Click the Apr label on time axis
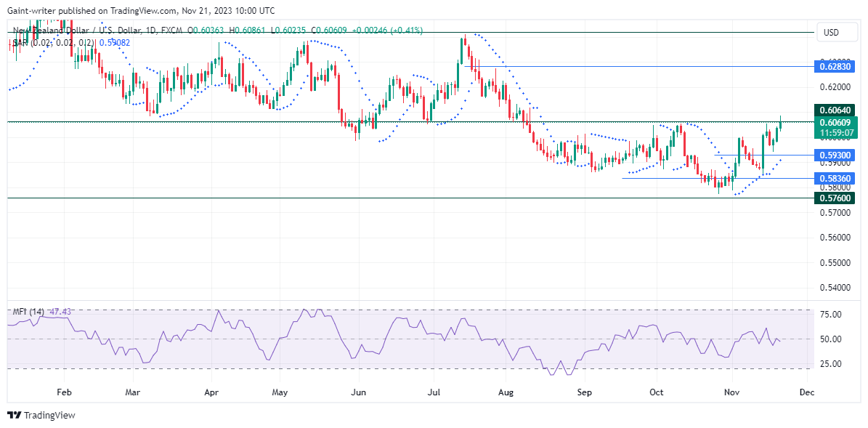This screenshot has width=868, height=428. point(212,392)
